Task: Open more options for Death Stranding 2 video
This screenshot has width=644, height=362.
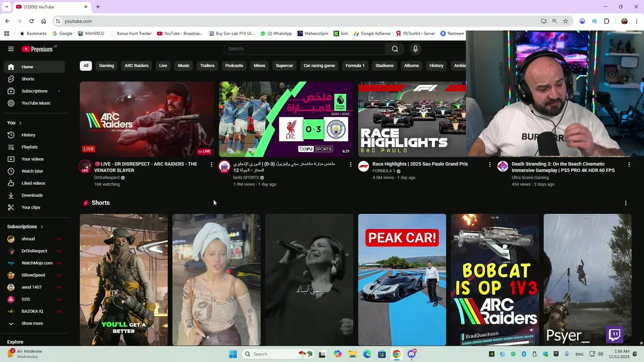Action: pos(629,164)
